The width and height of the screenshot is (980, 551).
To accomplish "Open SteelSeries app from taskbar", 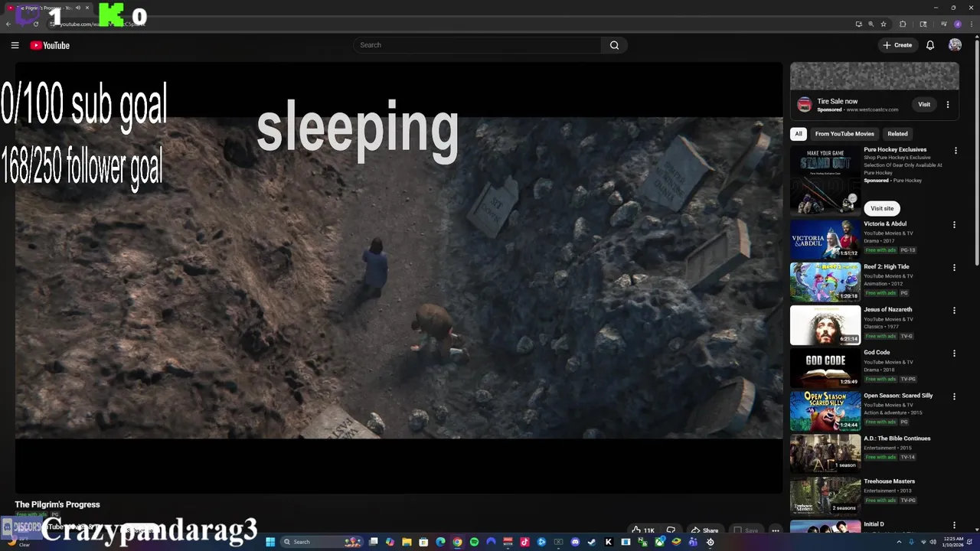I will pyautogui.click(x=710, y=542).
